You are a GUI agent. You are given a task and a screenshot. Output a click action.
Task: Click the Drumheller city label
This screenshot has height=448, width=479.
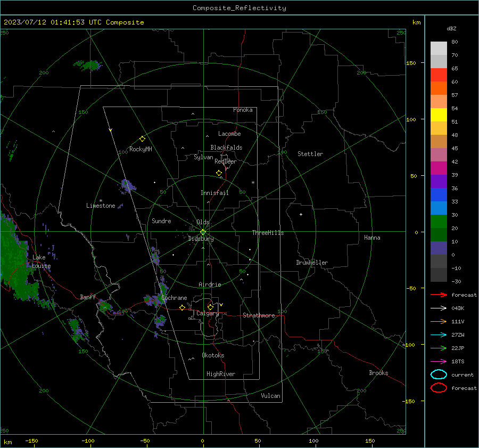[312, 263]
